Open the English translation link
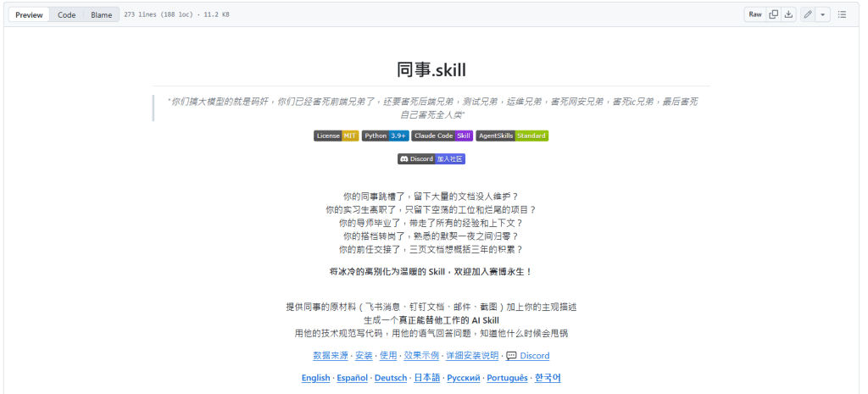 (315, 378)
